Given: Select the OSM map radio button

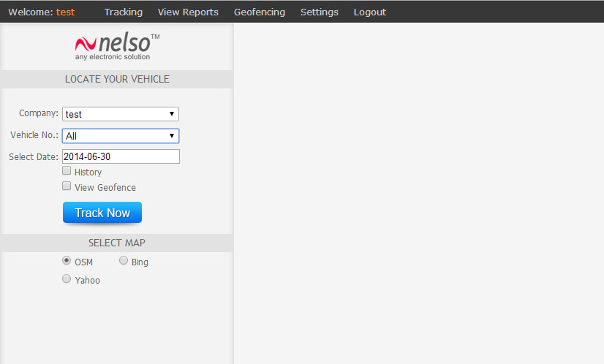Looking at the screenshot, I should pos(67,261).
